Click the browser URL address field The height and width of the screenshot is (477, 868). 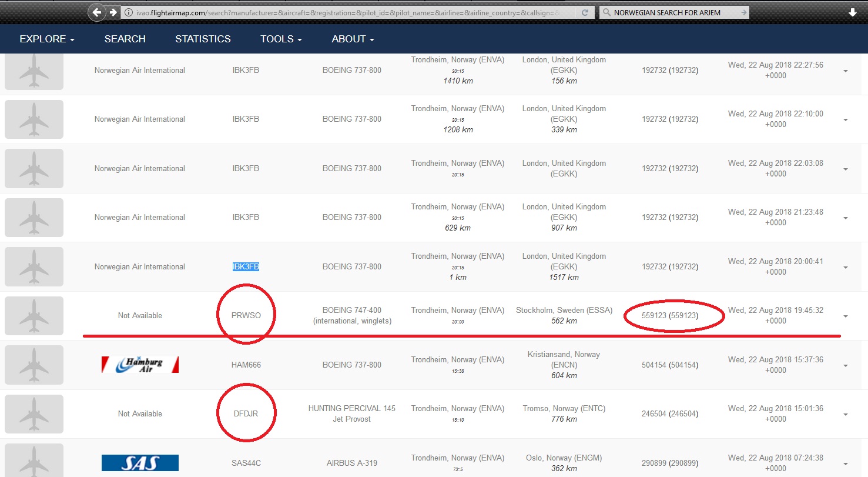pos(353,12)
